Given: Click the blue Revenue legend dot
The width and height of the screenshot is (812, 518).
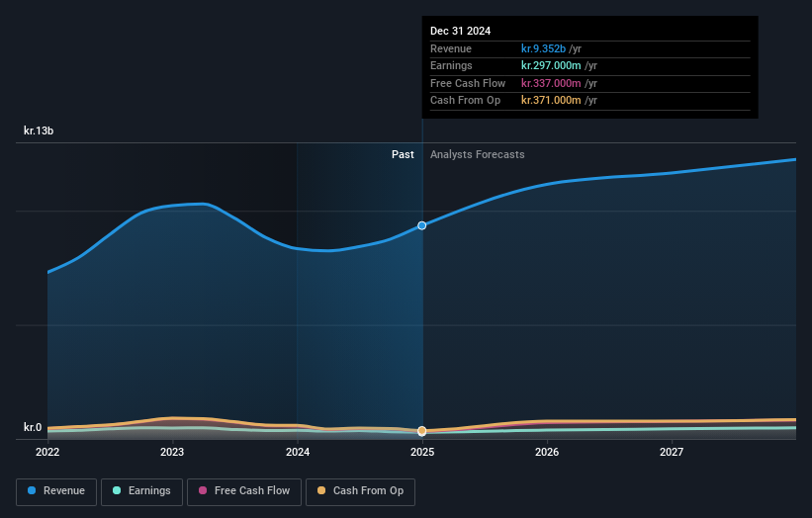Looking at the screenshot, I should (32, 490).
